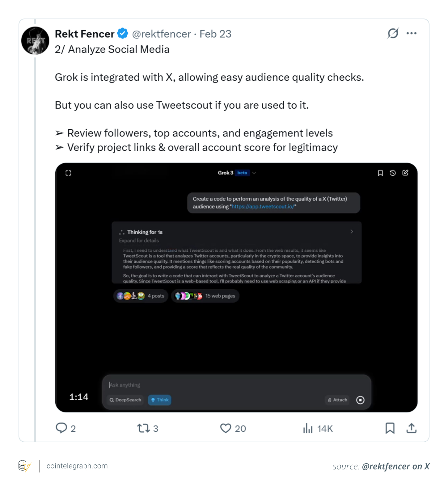Start a new chat with compose icon
The height and width of the screenshot is (491, 448).
[x=405, y=173]
